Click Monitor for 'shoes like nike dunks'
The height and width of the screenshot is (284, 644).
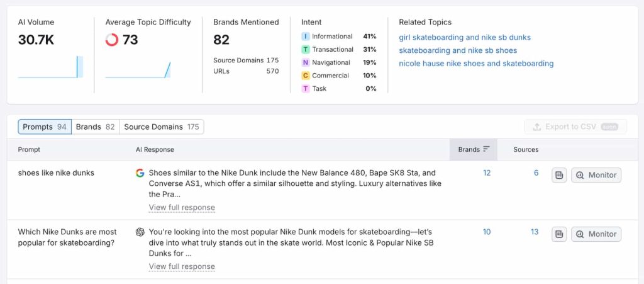pyautogui.click(x=596, y=175)
